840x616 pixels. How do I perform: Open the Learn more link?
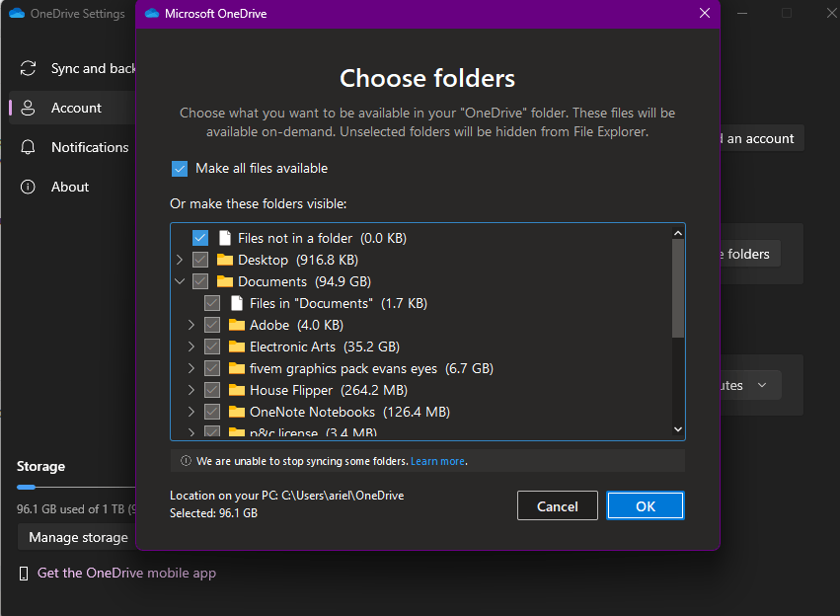coord(437,461)
